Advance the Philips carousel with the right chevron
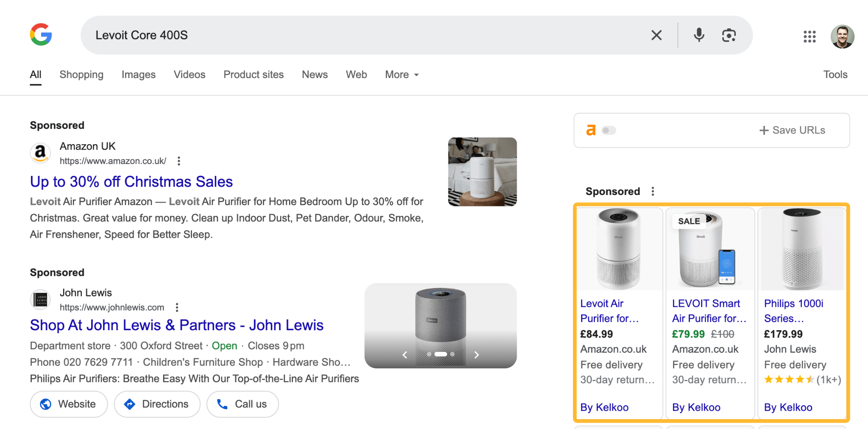 click(477, 354)
